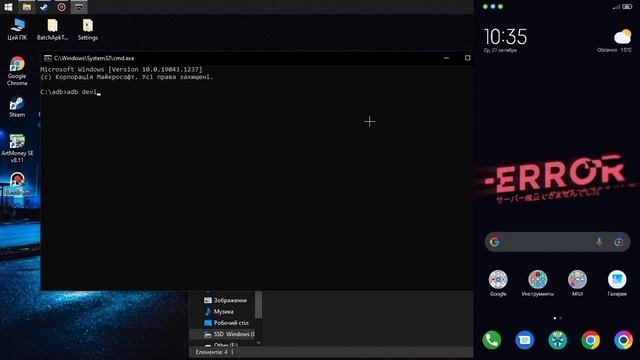640x360 pixels.
Task: Tap the phone clock showing 10:35
Action: (505, 37)
